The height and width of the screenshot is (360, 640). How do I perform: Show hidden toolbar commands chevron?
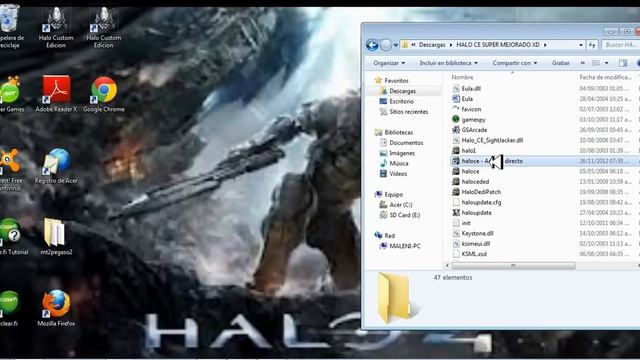pos(582,63)
